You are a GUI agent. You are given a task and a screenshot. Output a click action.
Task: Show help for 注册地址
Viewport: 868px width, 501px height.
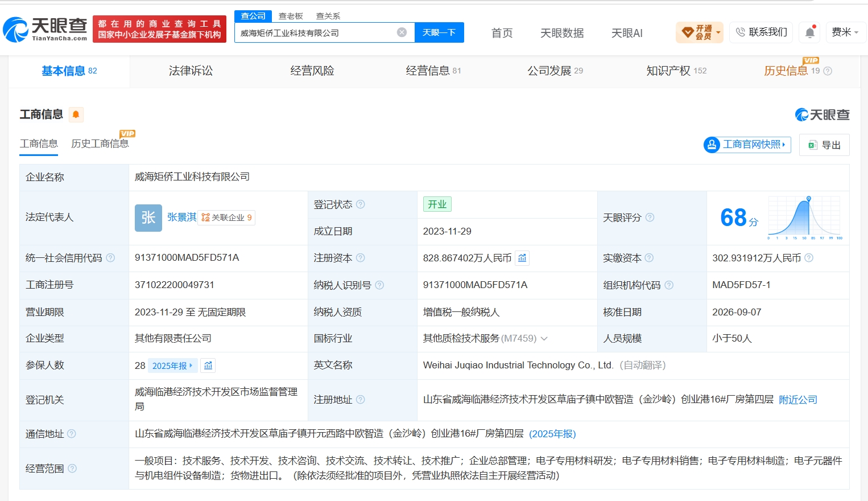(x=360, y=400)
